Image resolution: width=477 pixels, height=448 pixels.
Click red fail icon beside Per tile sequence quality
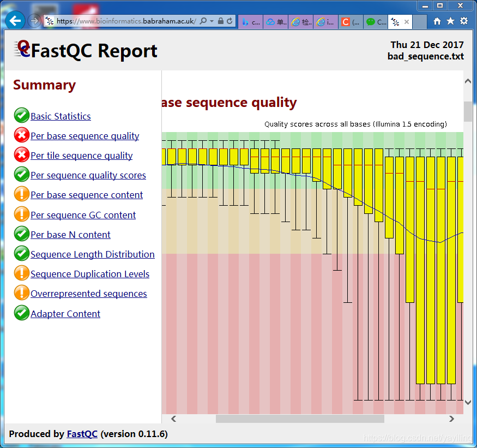[22, 155]
